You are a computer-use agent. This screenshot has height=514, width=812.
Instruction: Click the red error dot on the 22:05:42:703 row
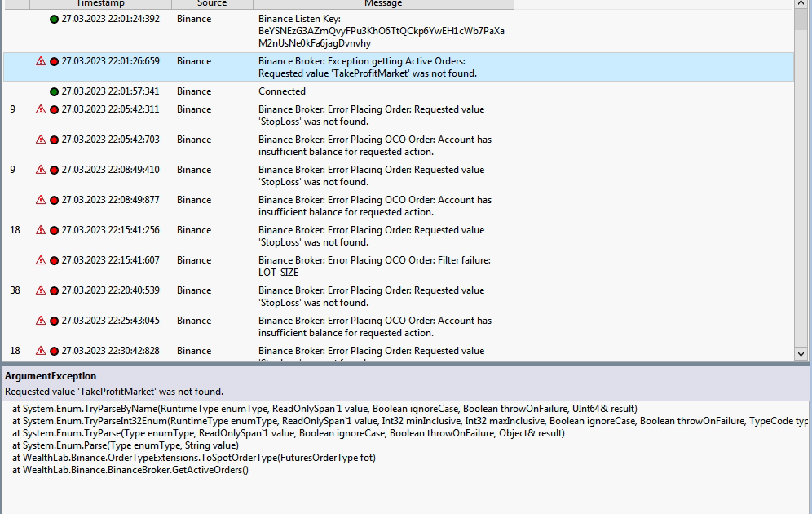pyautogui.click(x=54, y=140)
